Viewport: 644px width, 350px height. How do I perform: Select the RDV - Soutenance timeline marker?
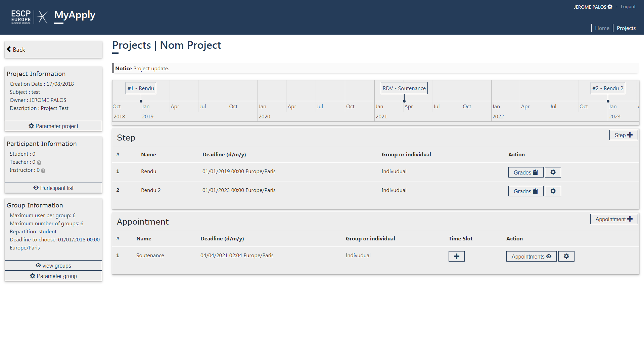[404, 88]
